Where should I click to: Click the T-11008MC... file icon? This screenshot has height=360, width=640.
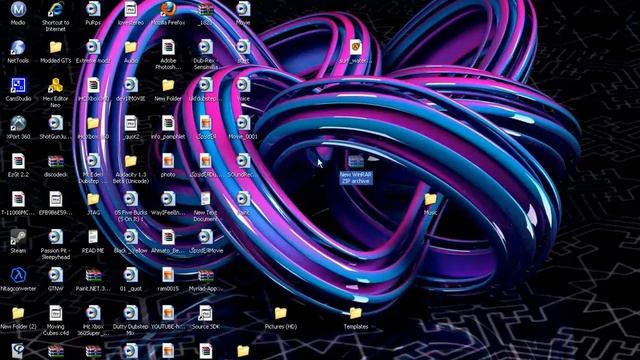pyautogui.click(x=18, y=199)
